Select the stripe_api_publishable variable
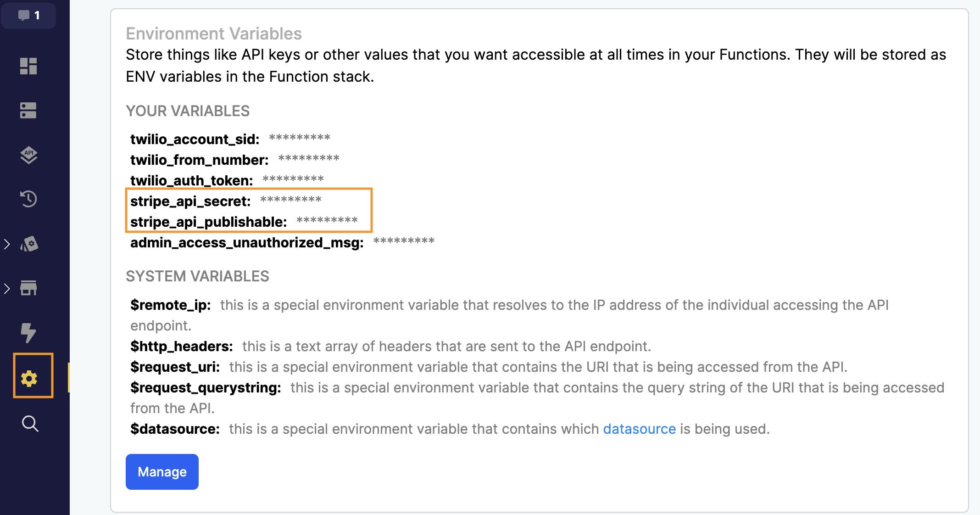This screenshot has height=515, width=980. coord(208,222)
